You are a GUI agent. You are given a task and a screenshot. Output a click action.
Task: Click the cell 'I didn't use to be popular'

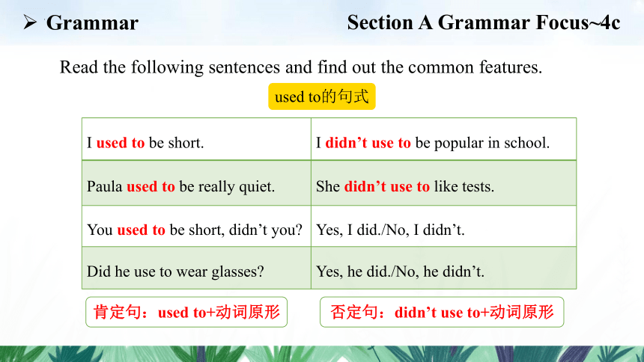pyautogui.click(x=443, y=139)
